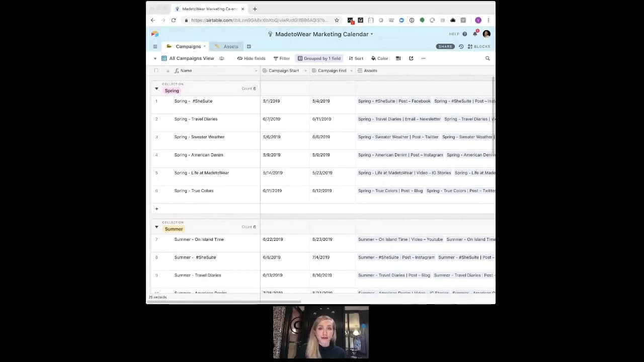Go back in browser history

tap(153, 20)
